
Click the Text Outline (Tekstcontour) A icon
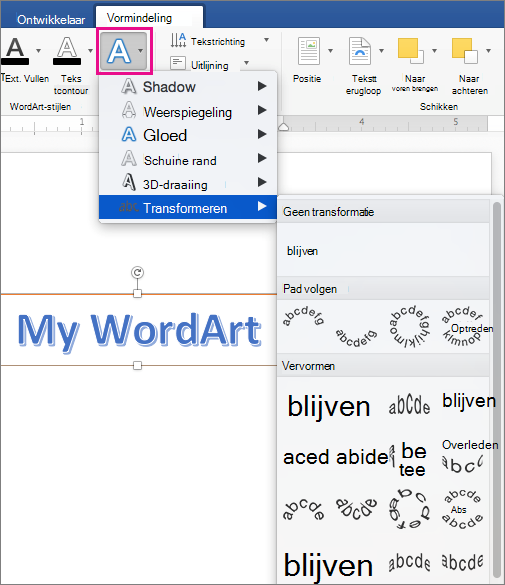click(67, 51)
